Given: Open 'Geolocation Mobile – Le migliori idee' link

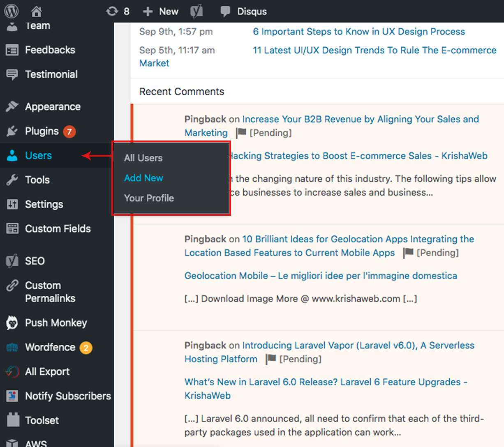Looking at the screenshot, I should (x=321, y=276).
